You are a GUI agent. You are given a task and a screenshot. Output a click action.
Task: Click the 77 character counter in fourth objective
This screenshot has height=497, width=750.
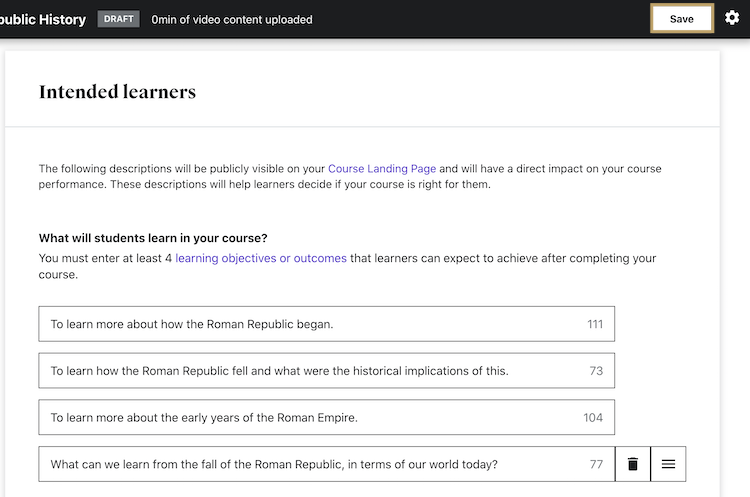click(x=596, y=464)
